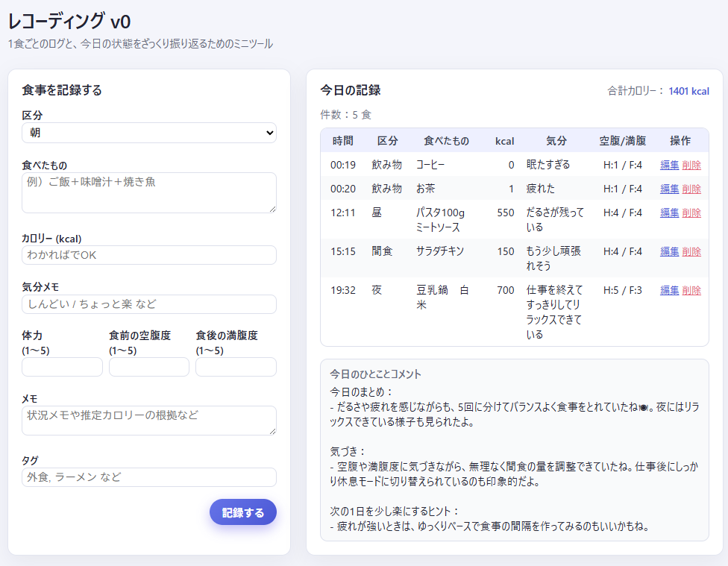
Task: Focus the タグ input field
Action: pyautogui.click(x=149, y=477)
